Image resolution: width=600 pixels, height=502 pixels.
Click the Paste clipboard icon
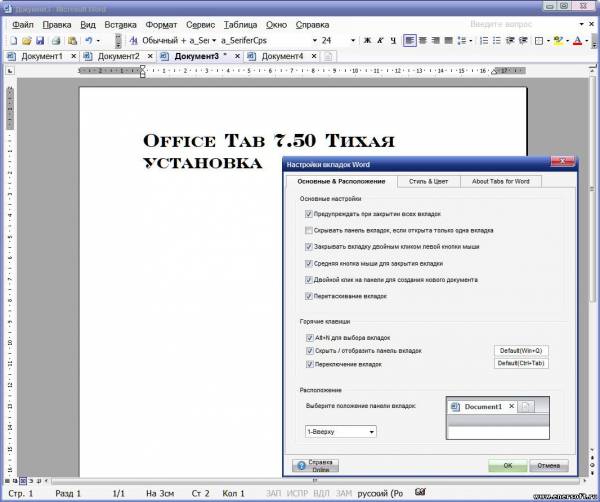[x=72, y=40]
